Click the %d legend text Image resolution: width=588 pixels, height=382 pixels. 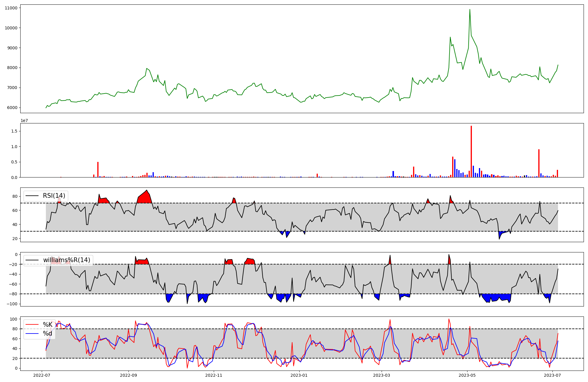[47, 334]
